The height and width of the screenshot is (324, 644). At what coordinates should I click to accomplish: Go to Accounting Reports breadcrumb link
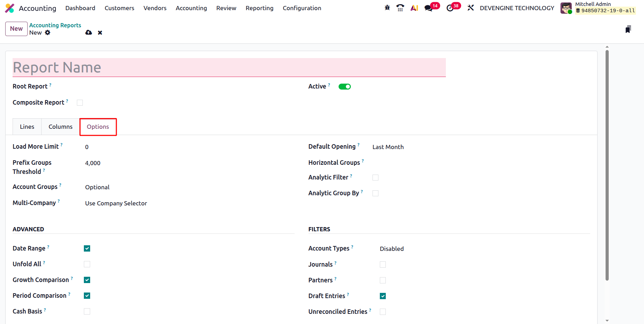(x=55, y=25)
